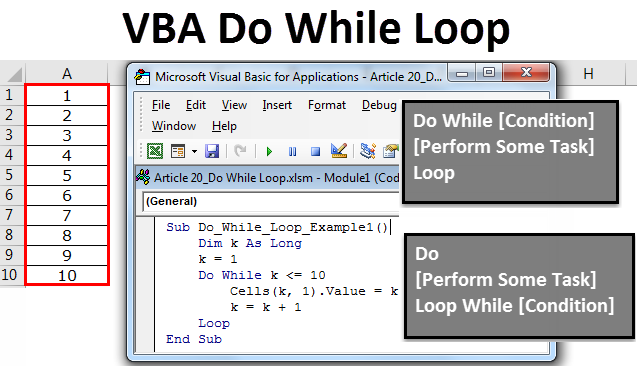Open the Edit menu
The image size is (637, 372).
(196, 105)
